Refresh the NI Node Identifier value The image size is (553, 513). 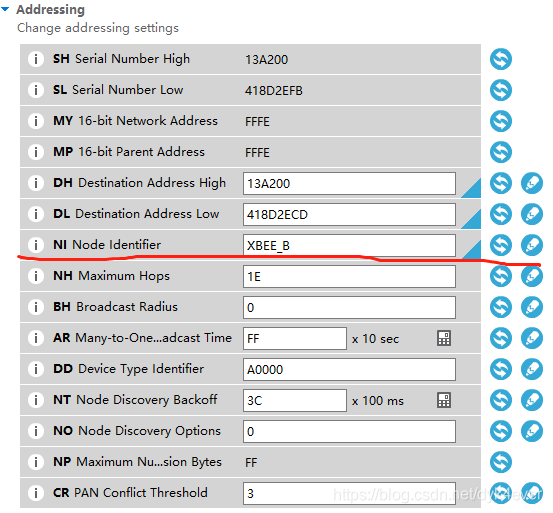(x=501, y=245)
